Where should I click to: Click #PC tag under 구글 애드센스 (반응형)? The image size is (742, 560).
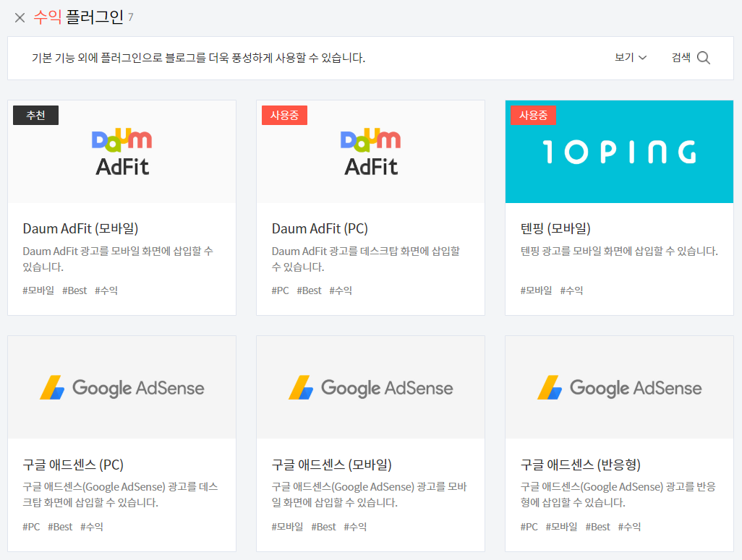[x=529, y=527]
